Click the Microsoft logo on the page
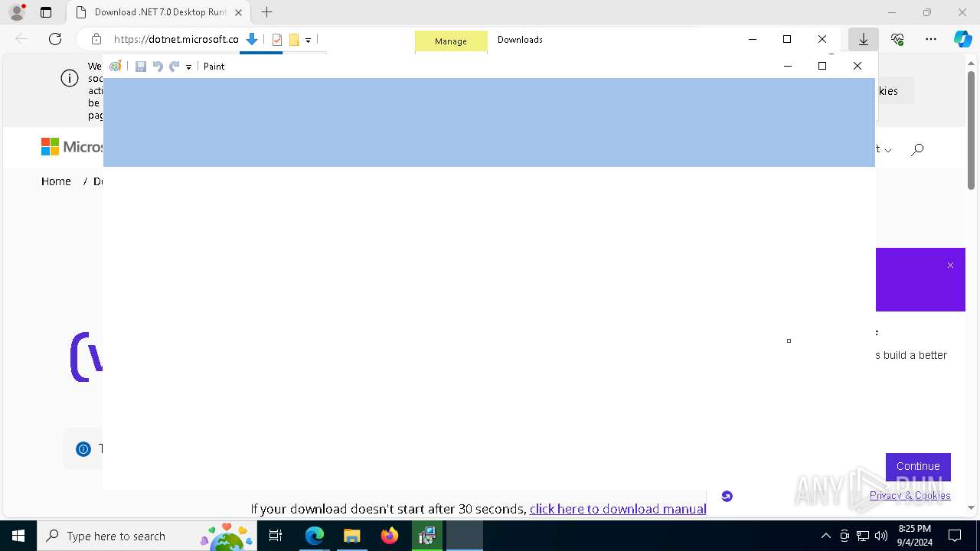 click(x=72, y=147)
